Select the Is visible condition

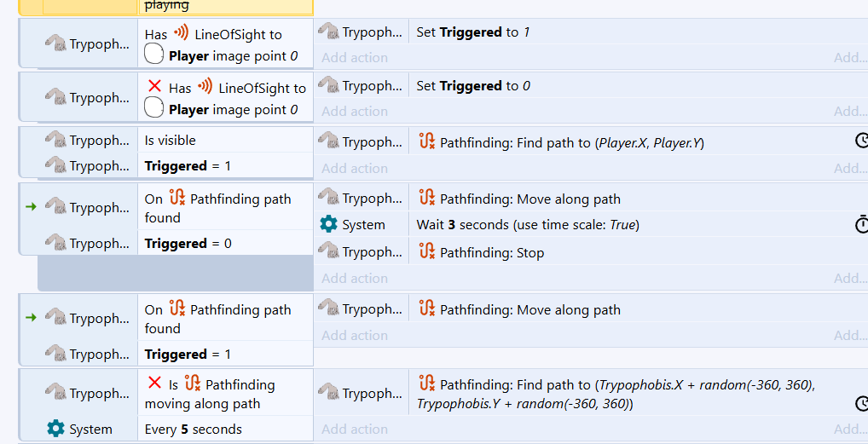(x=170, y=141)
